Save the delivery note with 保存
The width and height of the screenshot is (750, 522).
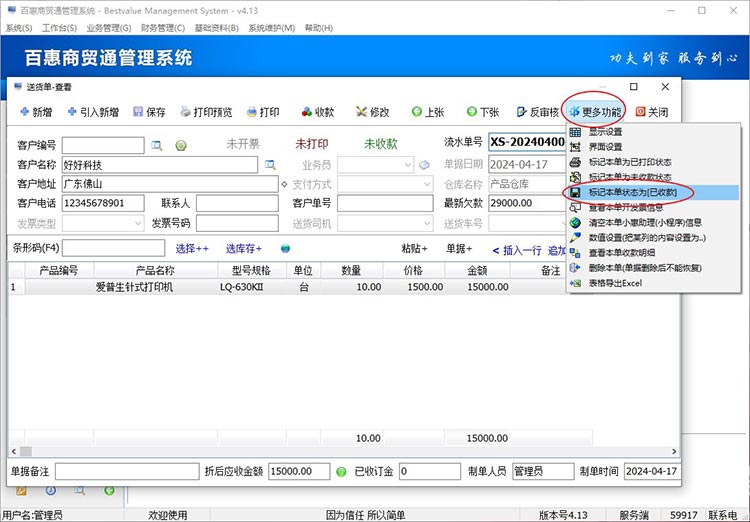[149, 112]
